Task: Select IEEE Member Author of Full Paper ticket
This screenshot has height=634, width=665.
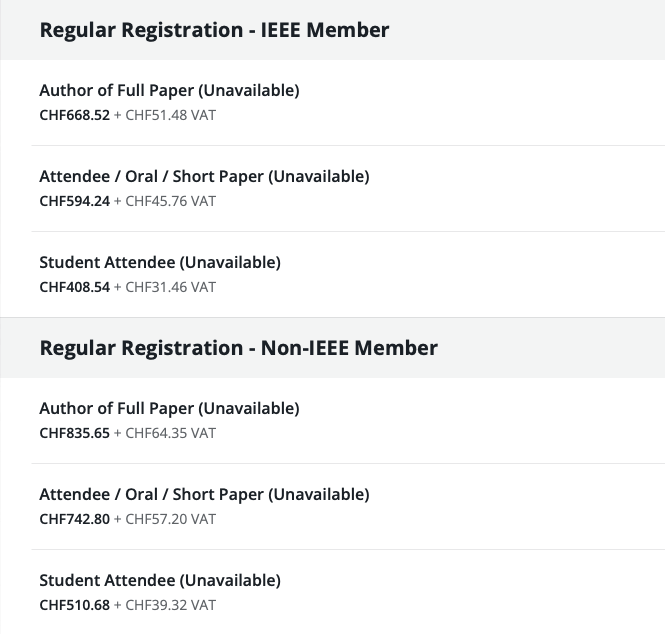Action: click(x=169, y=90)
